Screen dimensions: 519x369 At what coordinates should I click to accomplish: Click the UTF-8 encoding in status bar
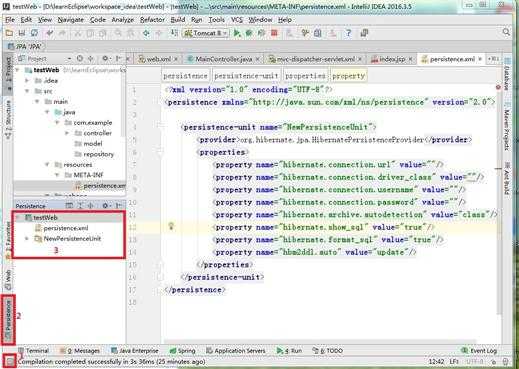(x=475, y=362)
